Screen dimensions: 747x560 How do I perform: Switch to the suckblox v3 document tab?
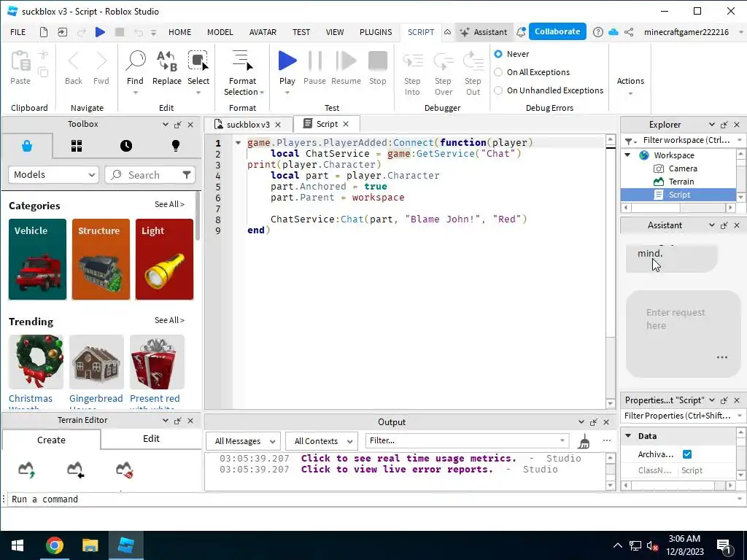[248, 124]
